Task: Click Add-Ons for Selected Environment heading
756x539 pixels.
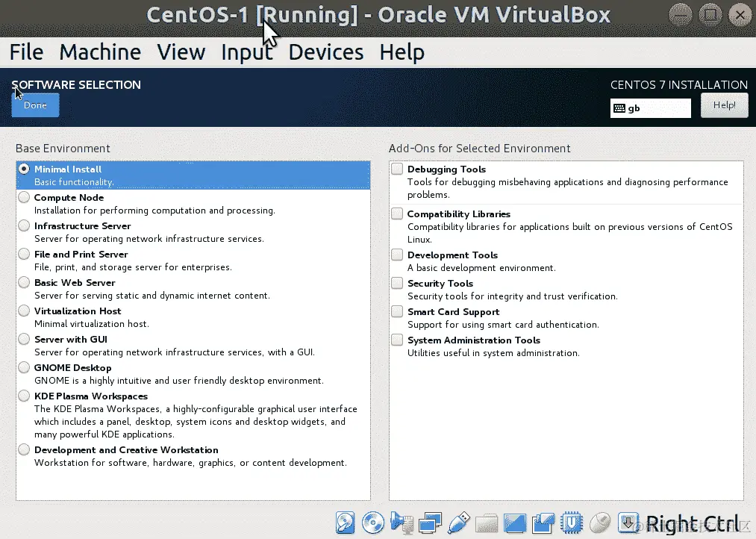Action: [480, 149]
